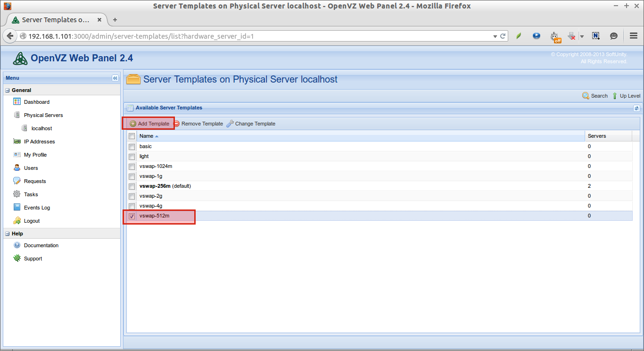Click the Greasemonkey off extension icon
This screenshot has height=351, width=644.
pos(556,36)
